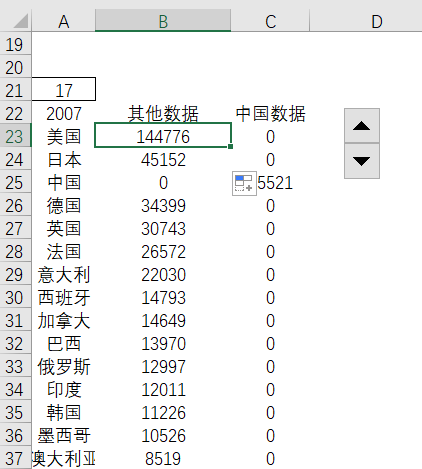
Task: Click the 德国 cell
Action: [63, 205]
